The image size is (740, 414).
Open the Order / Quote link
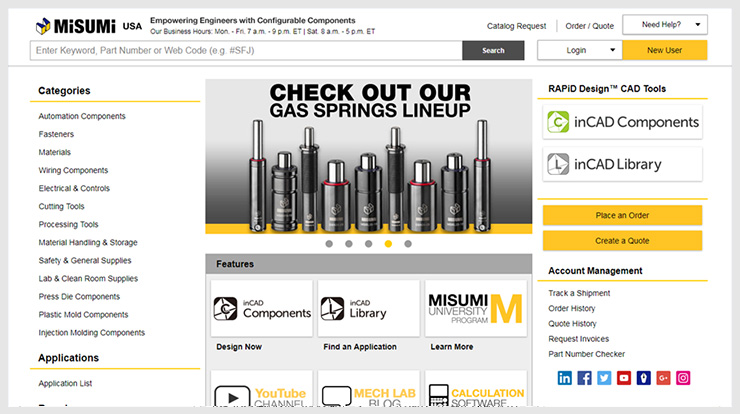click(x=589, y=26)
